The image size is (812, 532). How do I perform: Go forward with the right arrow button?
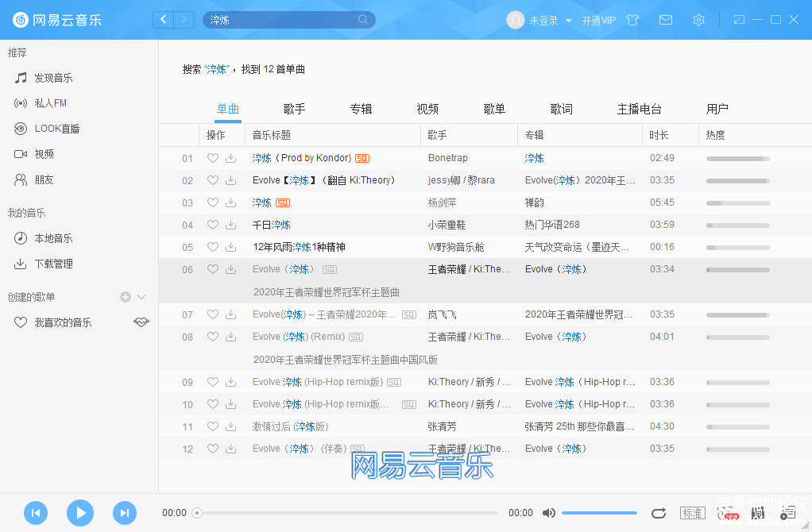tap(184, 20)
